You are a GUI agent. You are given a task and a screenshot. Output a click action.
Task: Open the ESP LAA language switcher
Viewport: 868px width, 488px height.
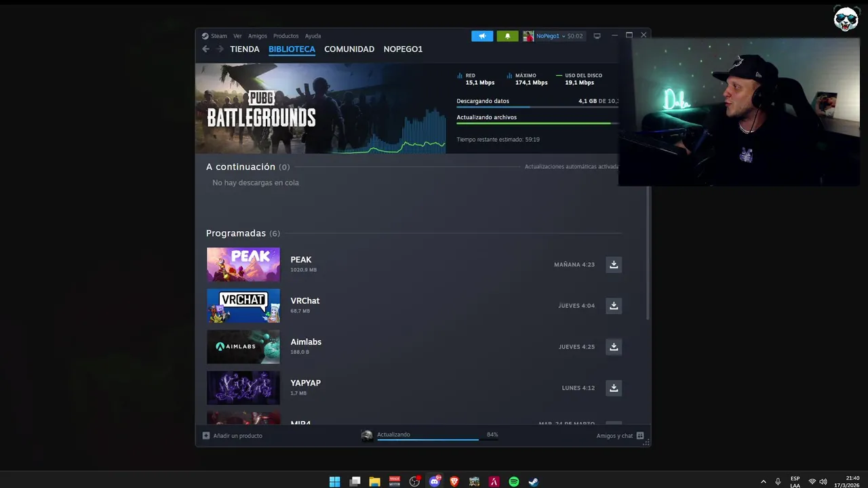coord(795,482)
